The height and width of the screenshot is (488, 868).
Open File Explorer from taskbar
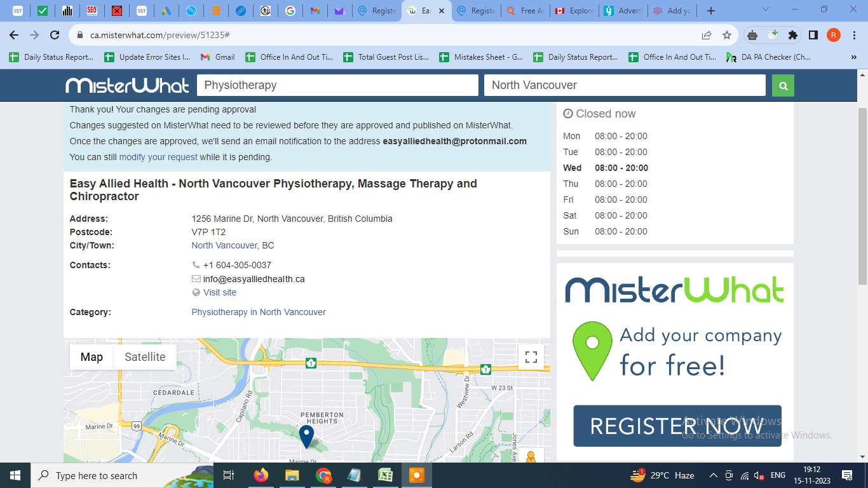pos(292,475)
